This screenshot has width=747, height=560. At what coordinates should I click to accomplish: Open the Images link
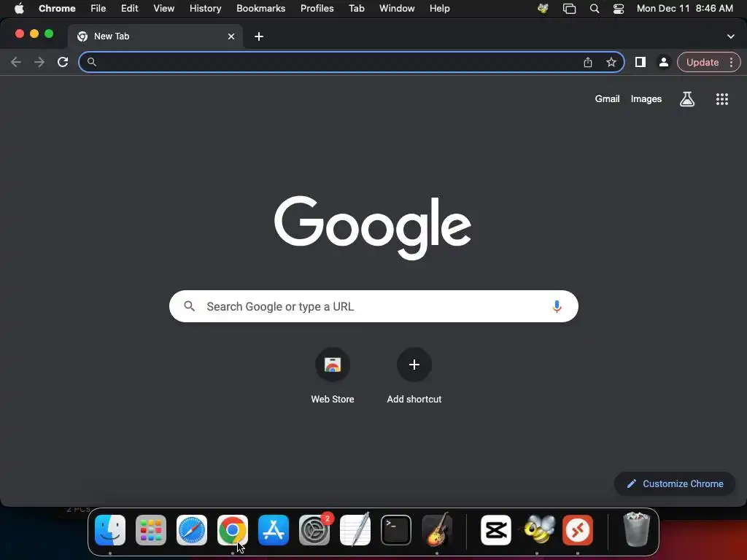tap(646, 99)
